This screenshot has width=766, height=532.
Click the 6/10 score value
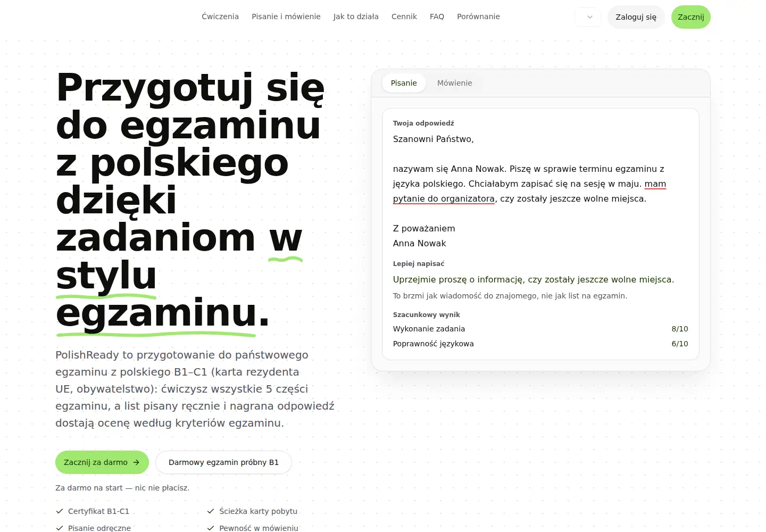680,344
